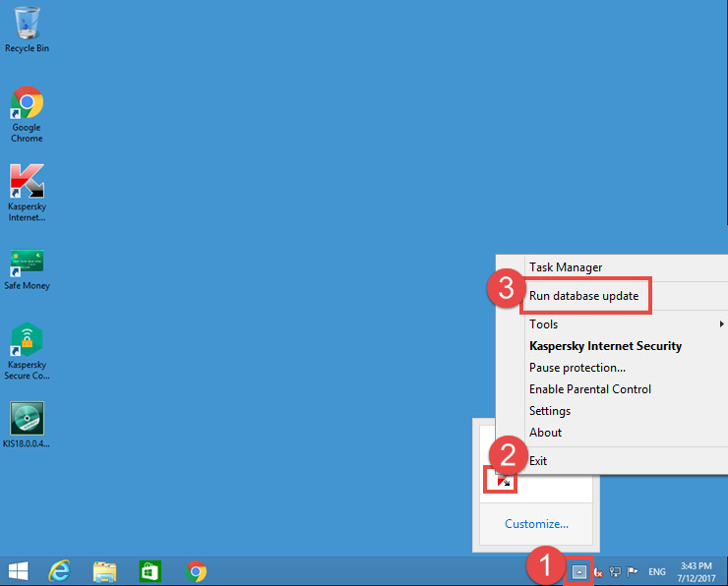The height and width of the screenshot is (586, 728).
Task: Click the Customize... link
Action: [x=536, y=524]
